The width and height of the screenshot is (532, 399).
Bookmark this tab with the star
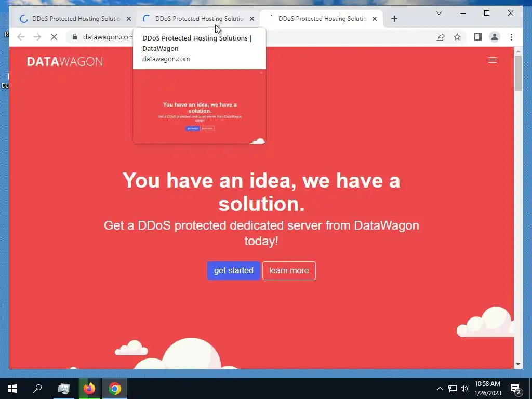tap(457, 37)
